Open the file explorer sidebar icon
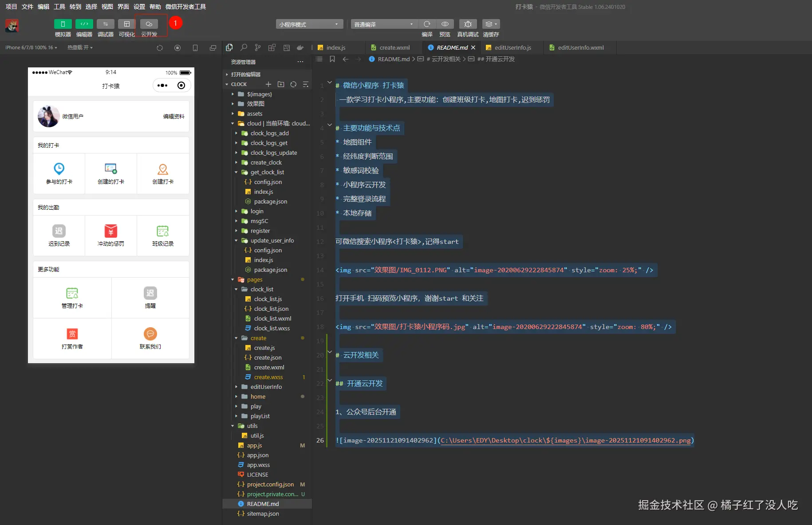The image size is (812, 525). pos(229,47)
